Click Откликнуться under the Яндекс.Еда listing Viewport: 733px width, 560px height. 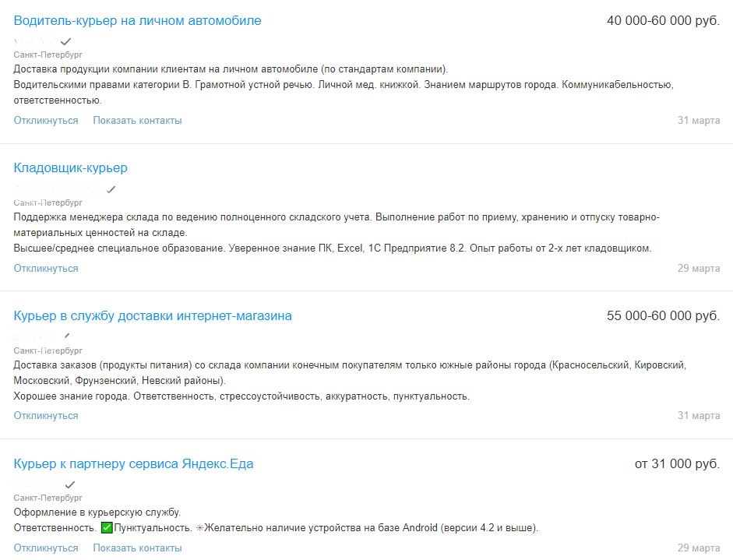point(46,548)
